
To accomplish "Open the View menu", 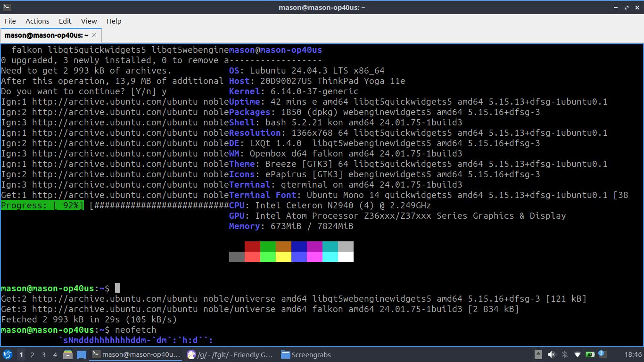I will click(x=89, y=21).
